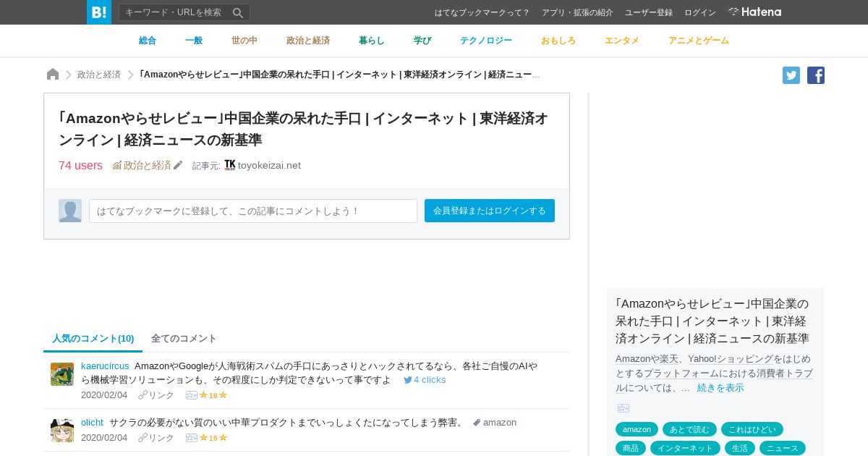Click the pencil edit category icon

(x=178, y=165)
